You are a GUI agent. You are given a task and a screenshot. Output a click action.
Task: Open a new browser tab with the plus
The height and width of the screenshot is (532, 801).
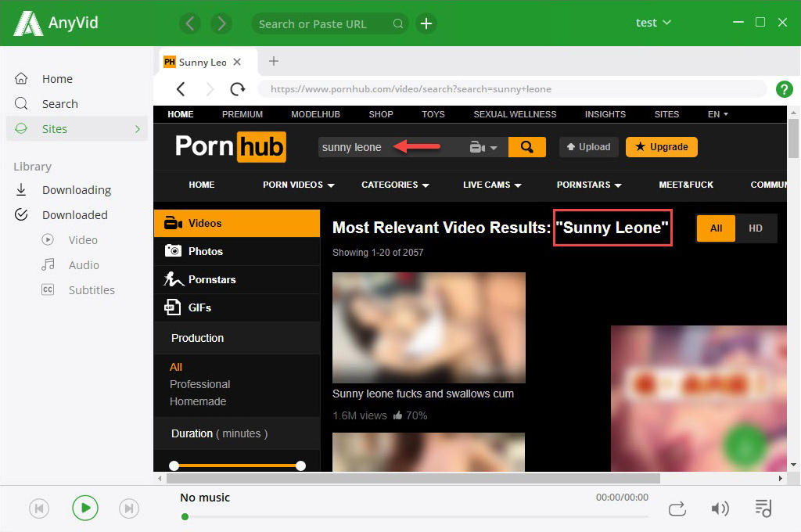[x=274, y=61]
